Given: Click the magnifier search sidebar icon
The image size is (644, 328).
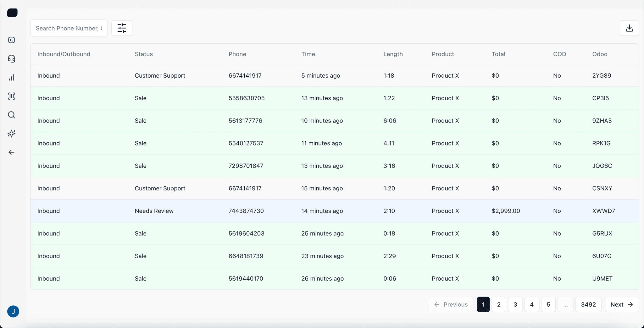Looking at the screenshot, I should (12, 115).
